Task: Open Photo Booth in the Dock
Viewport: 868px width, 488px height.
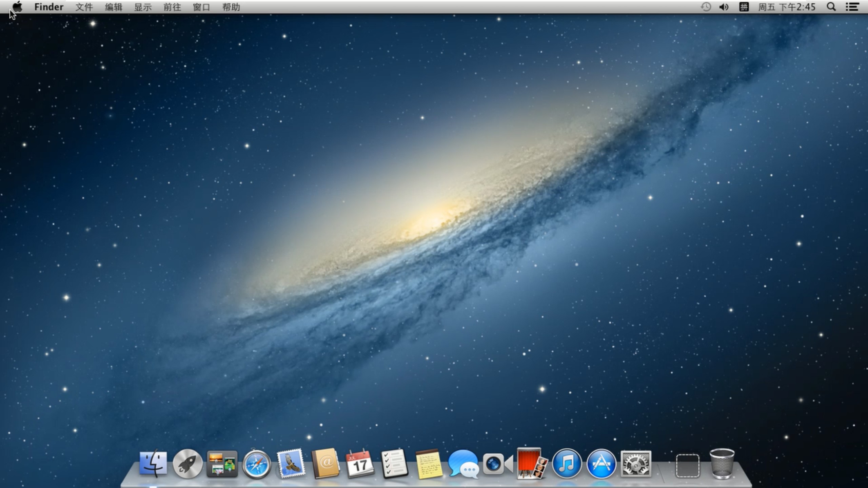Action: pyautogui.click(x=532, y=463)
